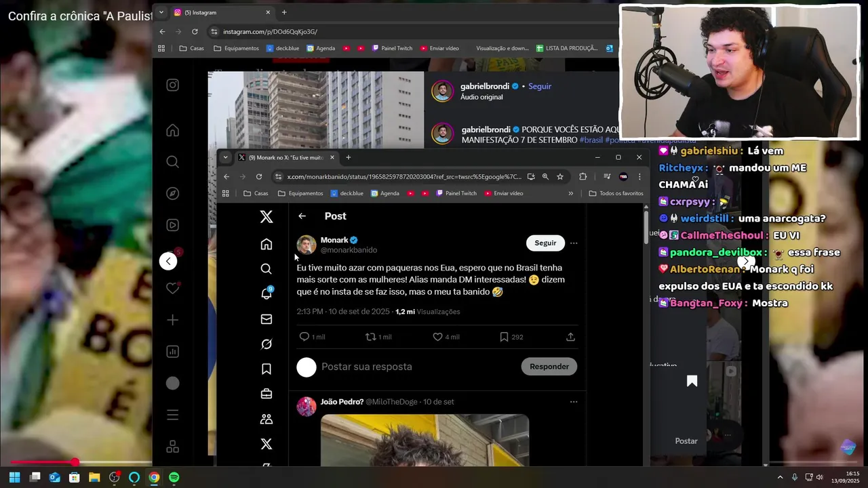Image resolution: width=868 pixels, height=488 pixels.
Task: Open Instagram Reels icon
Action: coord(173,225)
